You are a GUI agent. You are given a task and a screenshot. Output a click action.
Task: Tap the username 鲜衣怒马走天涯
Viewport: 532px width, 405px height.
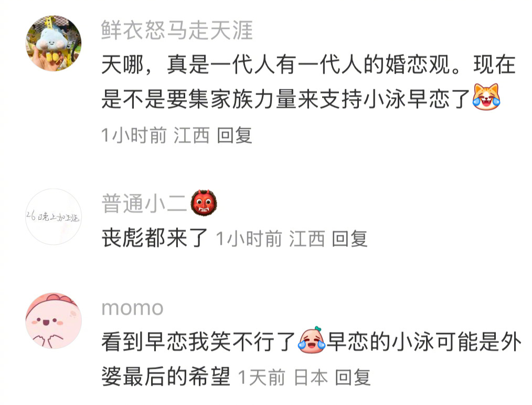point(177,30)
